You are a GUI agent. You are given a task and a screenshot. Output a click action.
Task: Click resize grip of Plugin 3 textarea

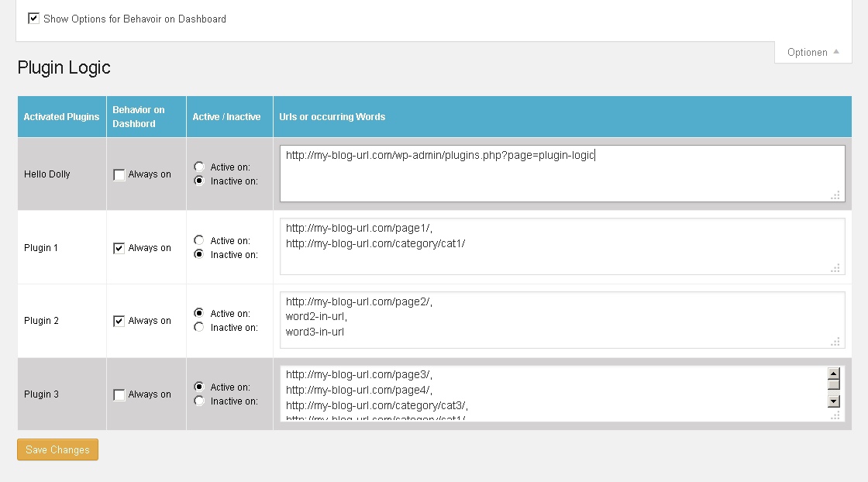point(835,415)
